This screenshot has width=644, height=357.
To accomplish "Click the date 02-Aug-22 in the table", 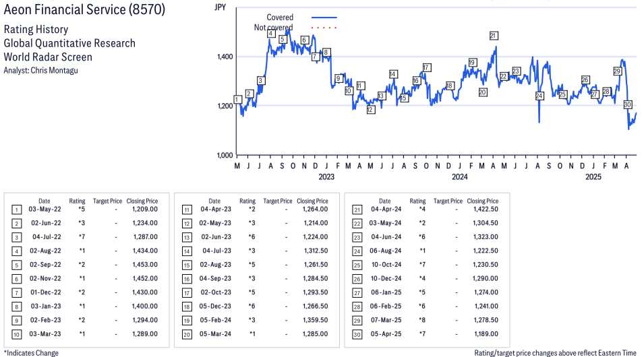I will (x=45, y=251).
